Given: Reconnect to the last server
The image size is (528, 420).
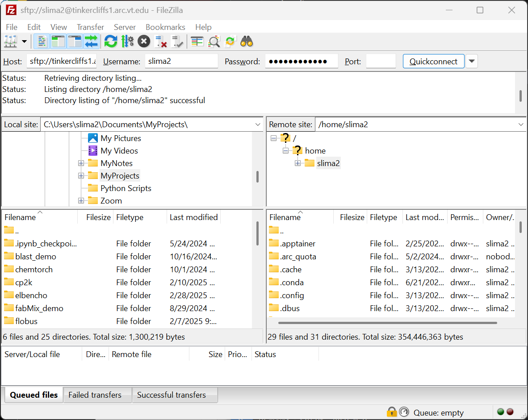Looking at the screenshot, I should [177, 42].
